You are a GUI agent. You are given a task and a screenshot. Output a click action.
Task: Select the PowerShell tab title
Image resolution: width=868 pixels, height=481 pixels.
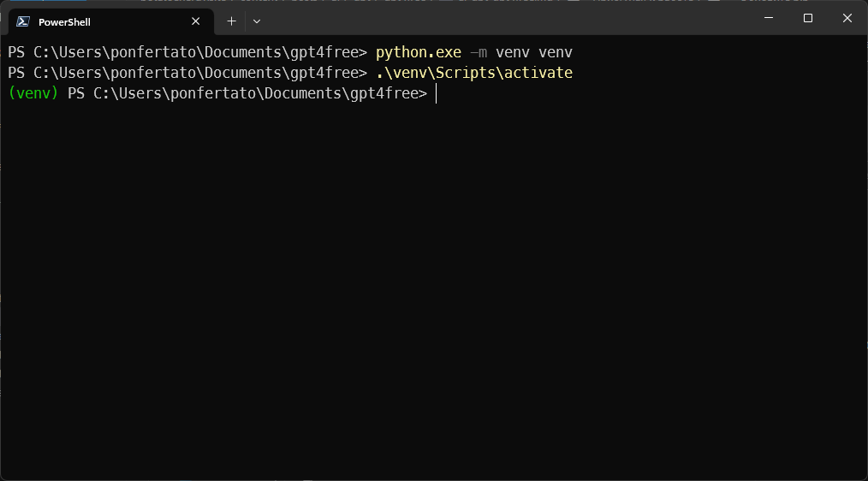[64, 22]
